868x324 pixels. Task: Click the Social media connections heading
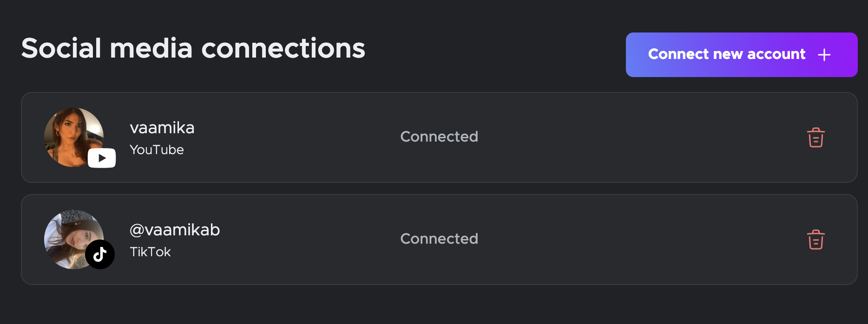tap(193, 48)
